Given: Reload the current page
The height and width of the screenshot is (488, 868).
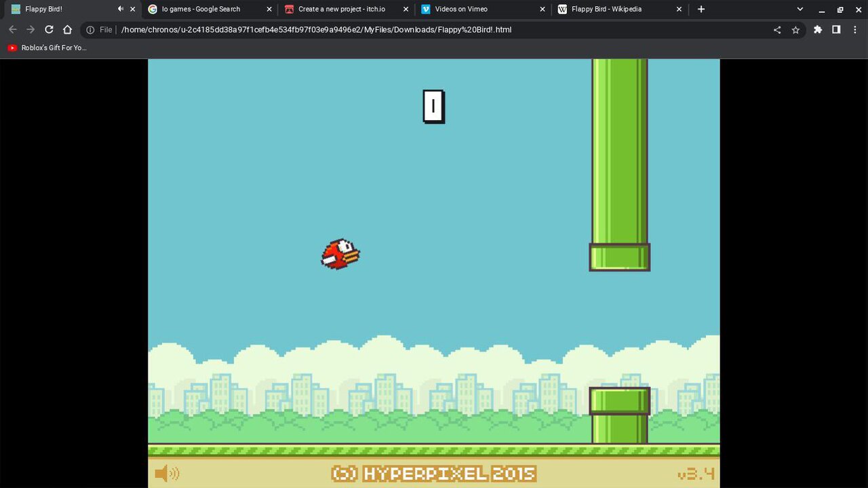Looking at the screenshot, I should click(x=49, y=30).
